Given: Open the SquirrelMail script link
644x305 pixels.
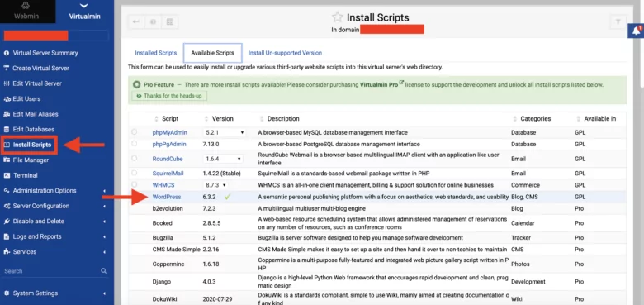Looking at the screenshot, I should [x=168, y=174].
